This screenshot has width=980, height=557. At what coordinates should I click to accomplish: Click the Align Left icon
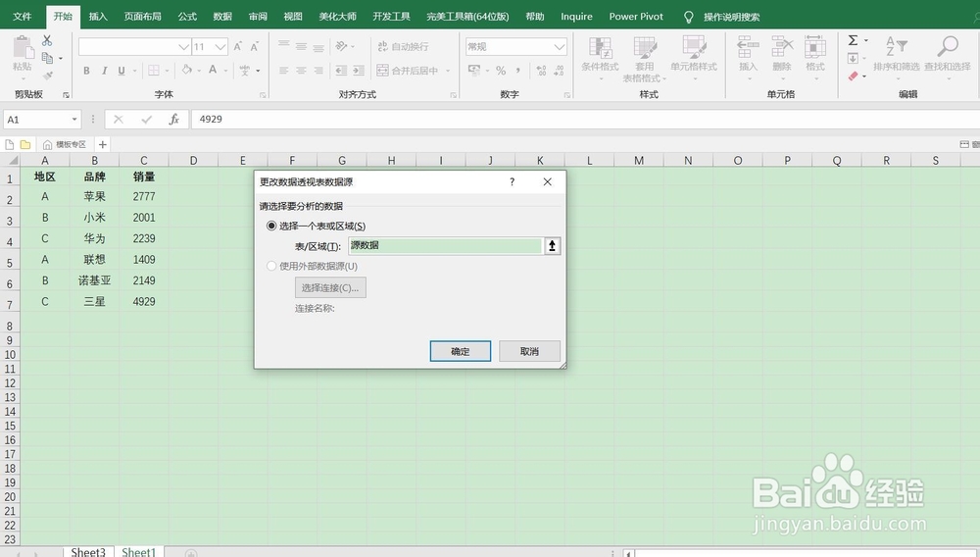(x=284, y=71)
